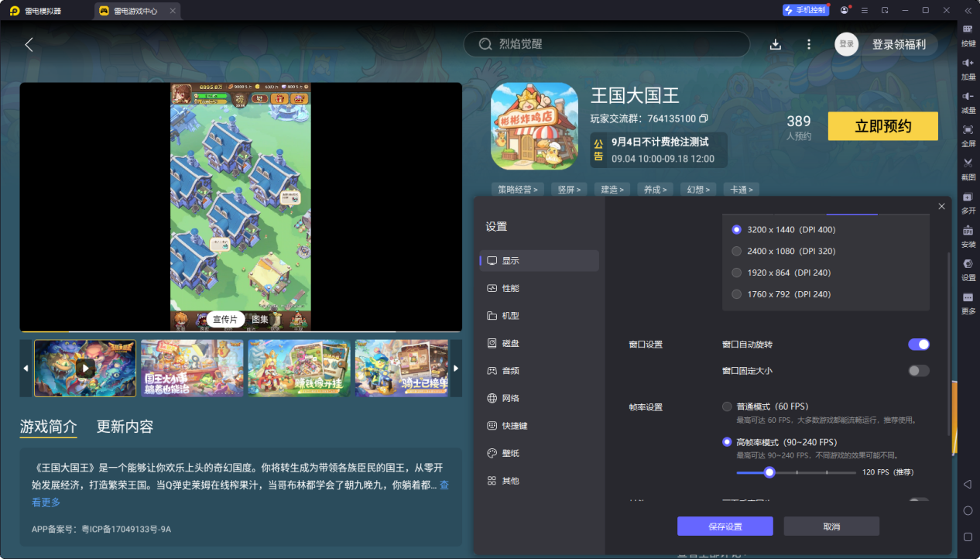980x559 pixels.
Task: Open the 网络 settings category
Action: pyautogui.click(x=540, y=398)
